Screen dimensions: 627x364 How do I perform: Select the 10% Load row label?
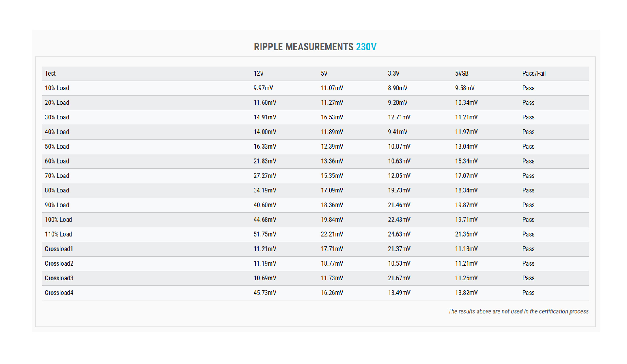click(57, 88)
